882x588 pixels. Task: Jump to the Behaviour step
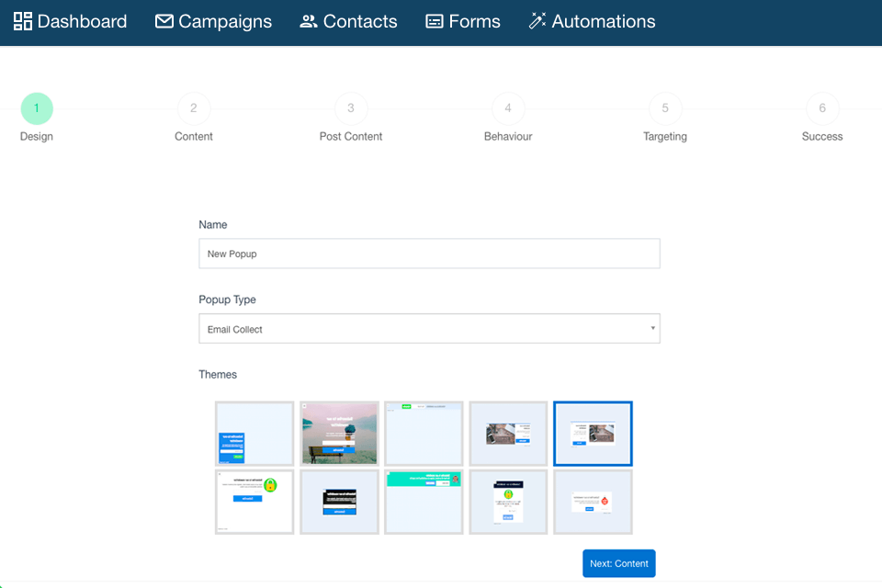[x=507, y=107]
